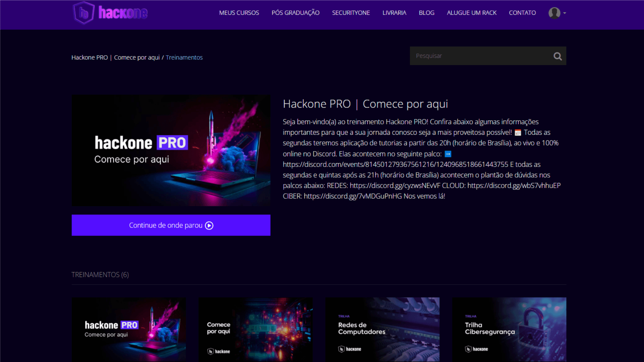Open the Hackone PRO Comece por aqui card

coord(128,329)
